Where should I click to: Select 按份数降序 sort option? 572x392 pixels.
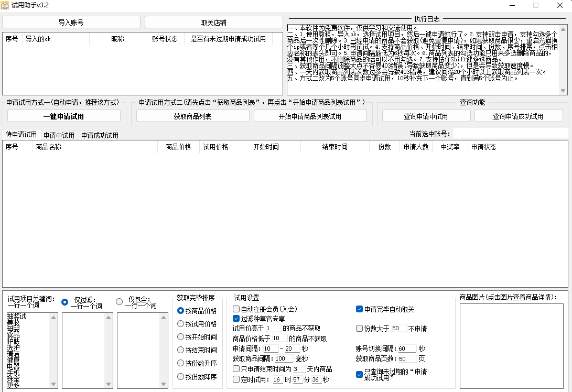[181, 376]
